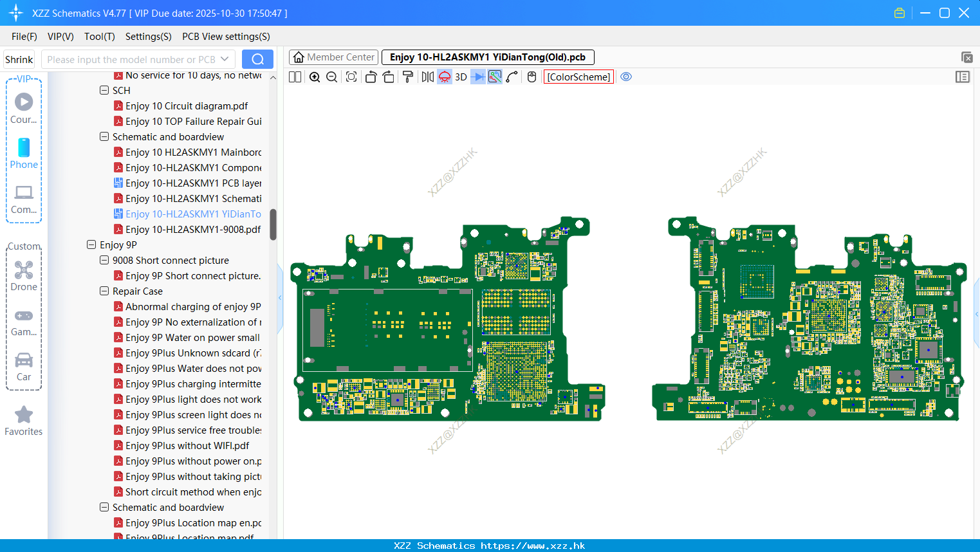Select the paint roller tool
This screenshot has width=980, height=552.
407,77
